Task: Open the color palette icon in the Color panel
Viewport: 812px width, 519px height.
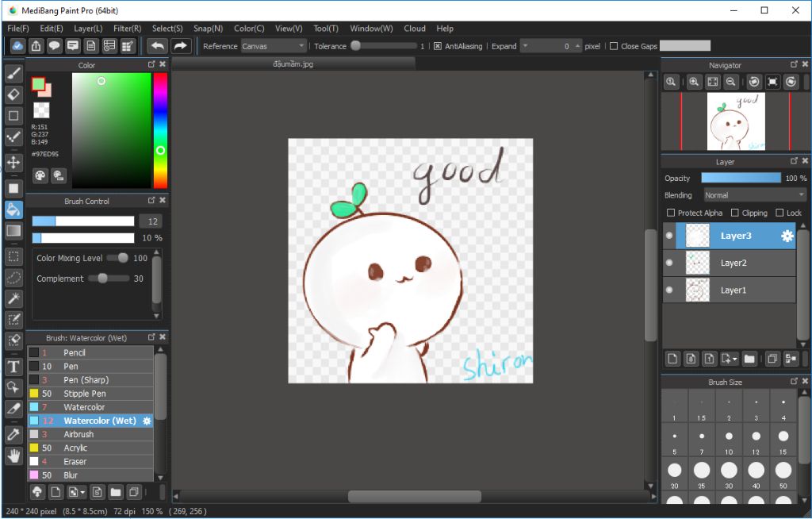Action: tap(40, 175)
